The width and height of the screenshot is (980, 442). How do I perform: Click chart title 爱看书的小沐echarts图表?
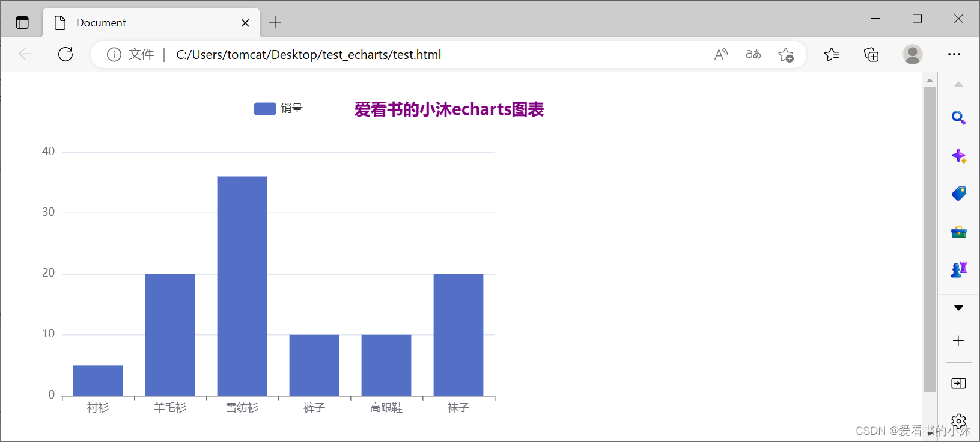point(449,109)
